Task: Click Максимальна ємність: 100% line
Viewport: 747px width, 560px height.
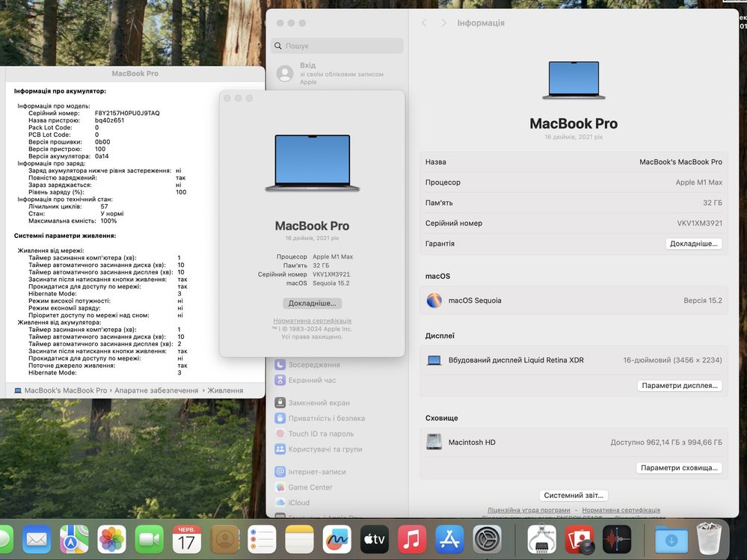Action: tap(73, 221)
